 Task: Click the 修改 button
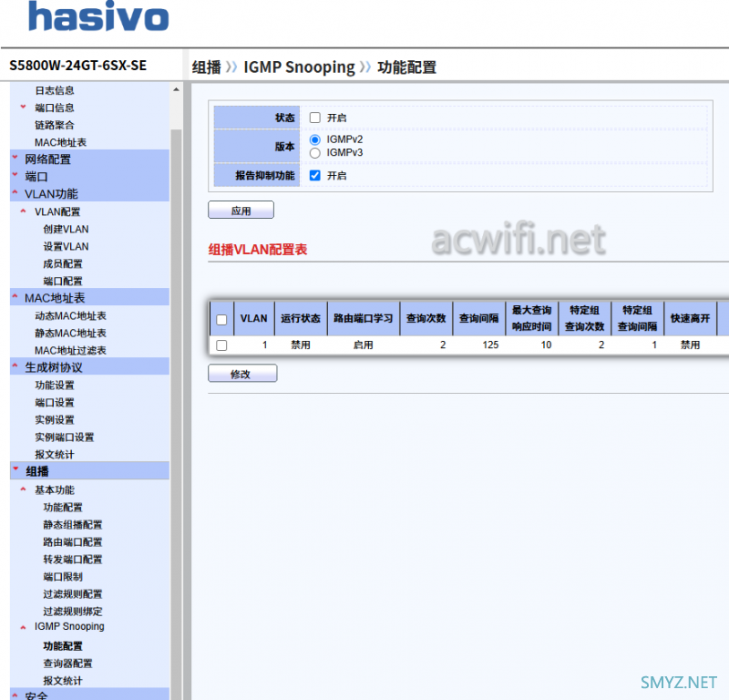242,374
